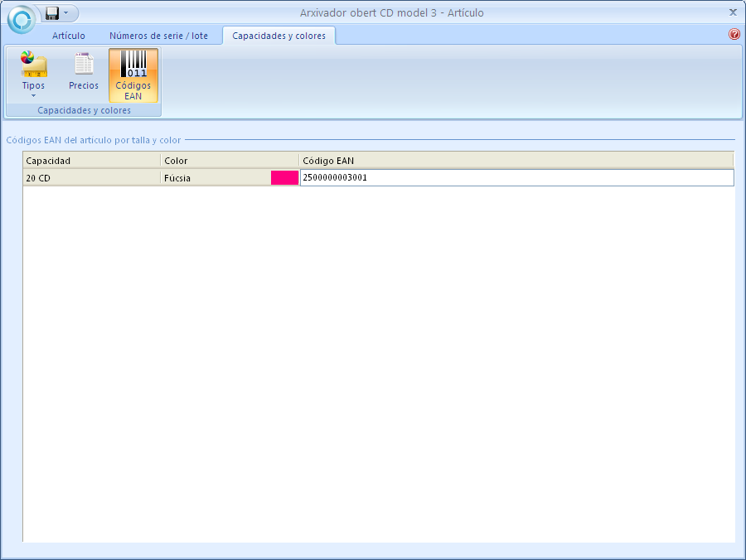The height and width of the screenshot is (560, 746).
Task: Open the round application menu button
Action: [22, 18]
